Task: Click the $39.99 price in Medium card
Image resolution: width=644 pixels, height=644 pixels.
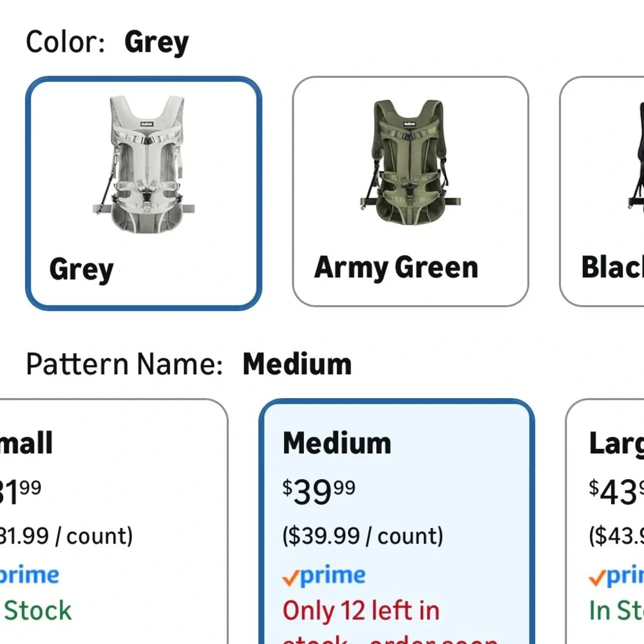Action: coord(319,491)
